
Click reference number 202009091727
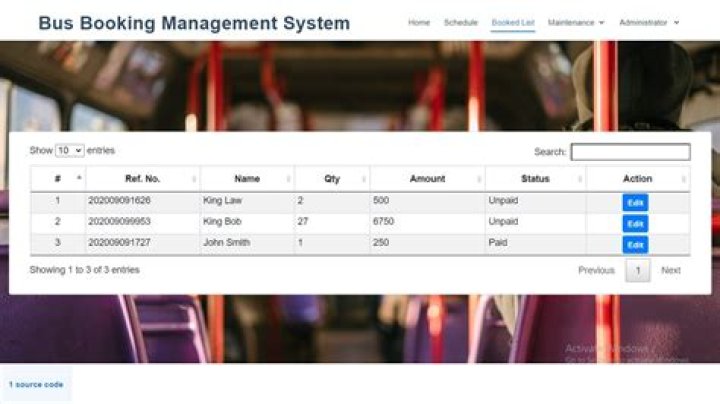point(119,242)
